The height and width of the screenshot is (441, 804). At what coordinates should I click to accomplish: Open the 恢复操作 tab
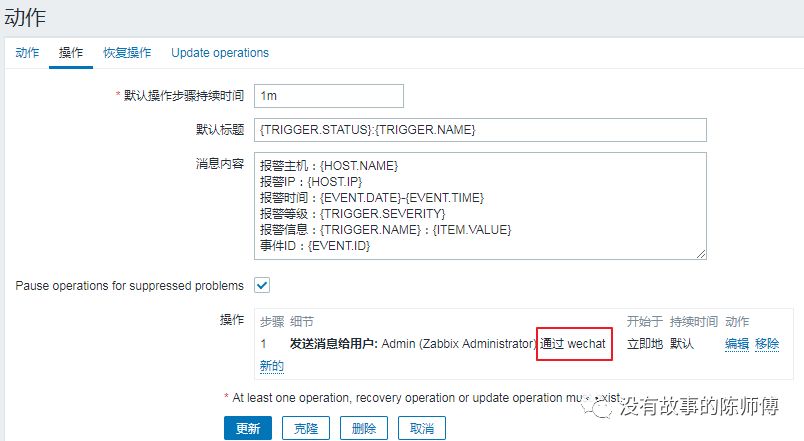(127, 53)
